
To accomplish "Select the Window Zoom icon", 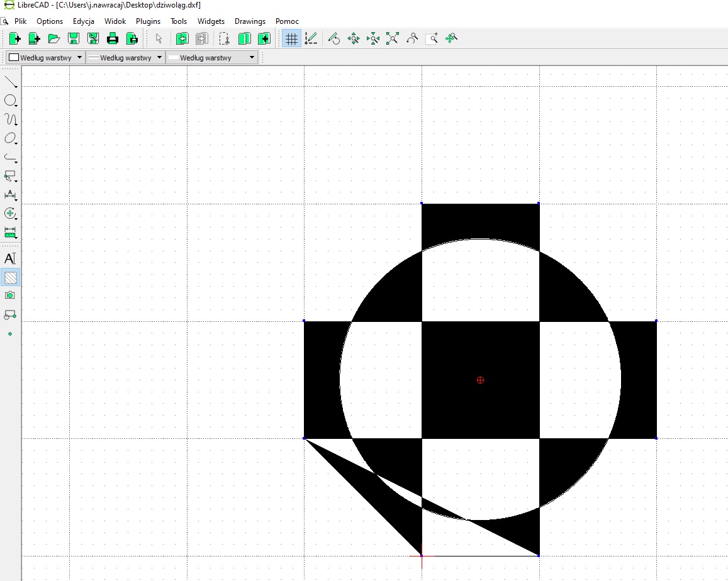I will coord(432,38).
